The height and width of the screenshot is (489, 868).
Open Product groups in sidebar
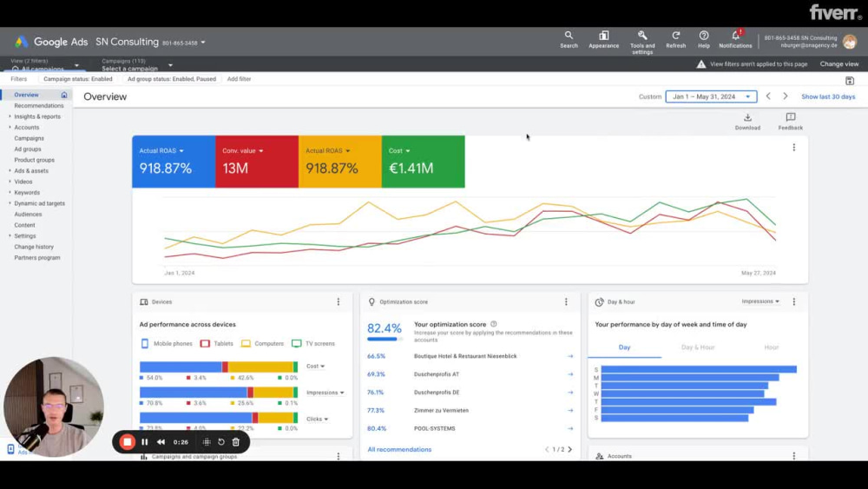click(35, 160)
